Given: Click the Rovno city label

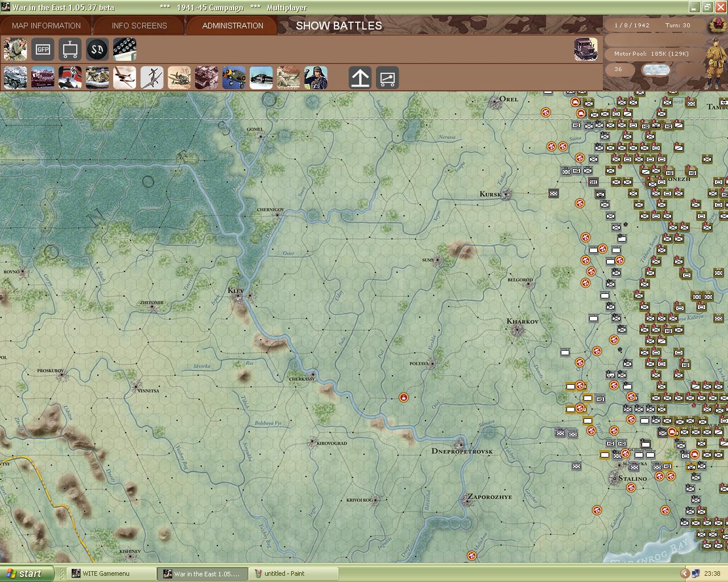Looking at the screenshot, I should click(11, 272).
